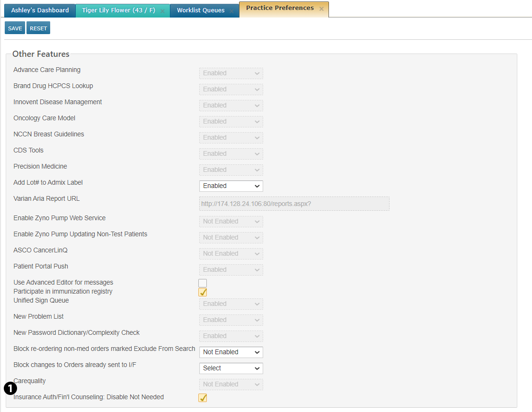Open Add Lot# to Admix Label dropdown
Viewport: 532px width, 412px height.
231,186
